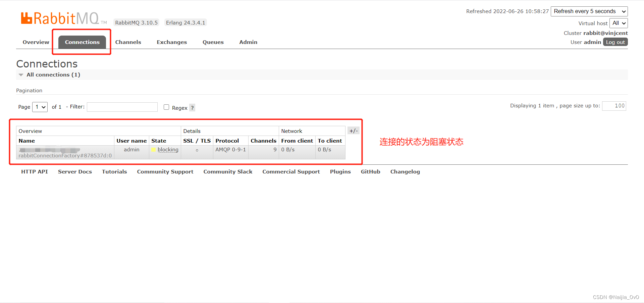Open the Changelog footer link
Screen dimensions: 644x303
coord(405,172)
